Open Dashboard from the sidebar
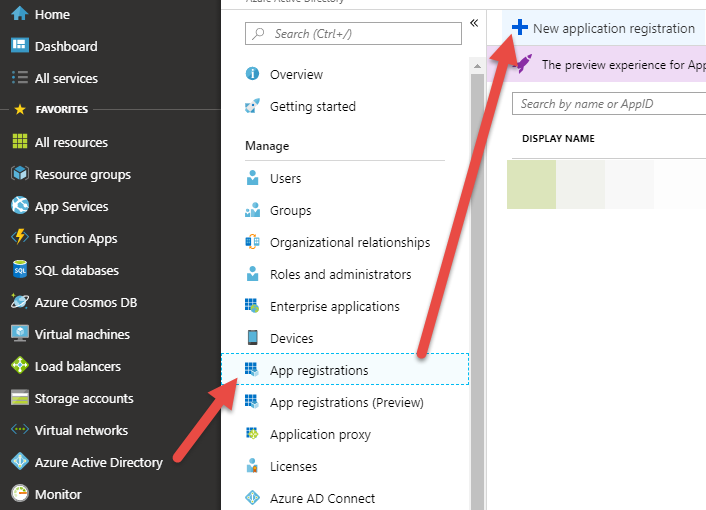Image resolution: width=706 pixels, height=510 pixels. [x=66, y=46]
